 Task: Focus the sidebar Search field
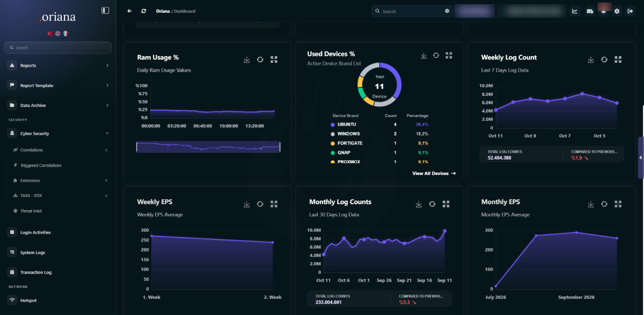(x=58, y=48)
